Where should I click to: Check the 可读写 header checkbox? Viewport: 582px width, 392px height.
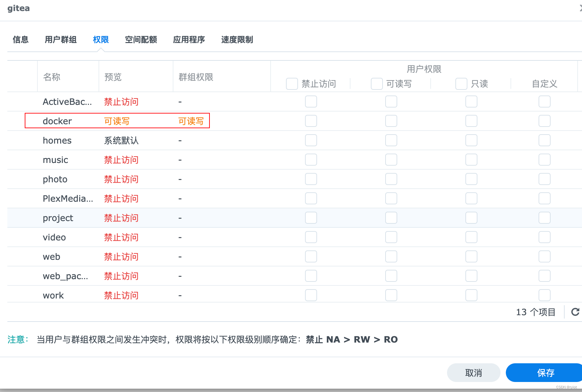377,84
